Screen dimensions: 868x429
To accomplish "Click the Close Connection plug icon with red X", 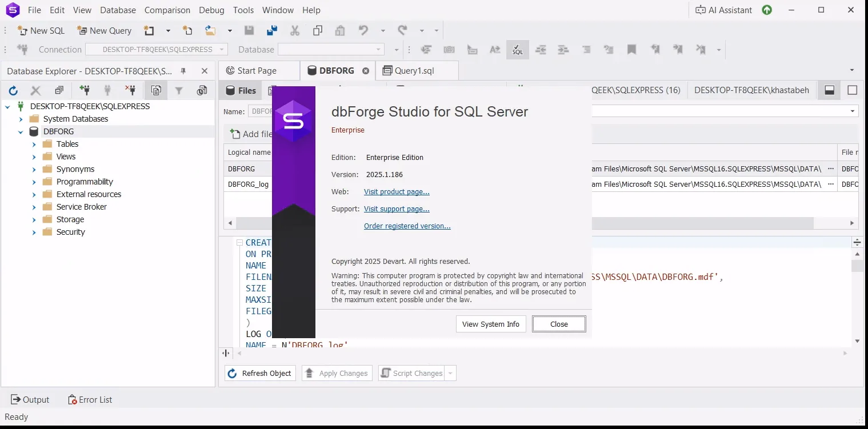I will pyautogui.click(x=131, y=90).
